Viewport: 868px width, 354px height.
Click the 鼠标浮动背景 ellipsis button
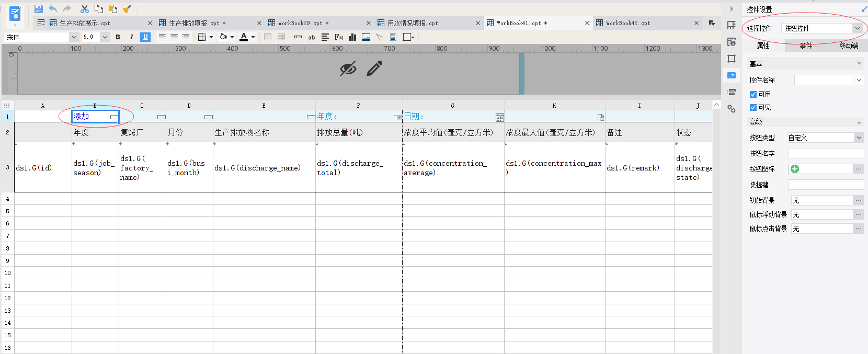coord(859,214)
